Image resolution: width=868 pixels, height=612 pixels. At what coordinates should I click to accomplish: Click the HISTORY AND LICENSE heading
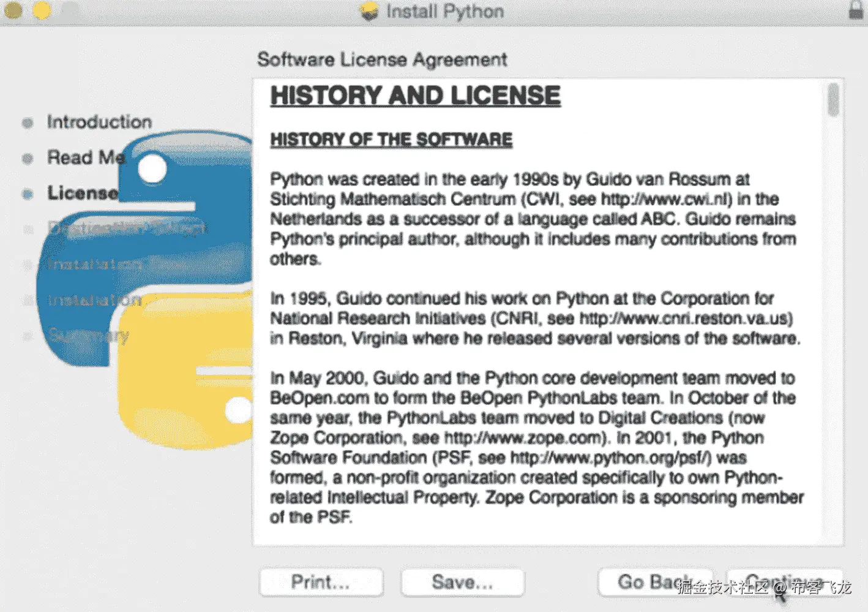[x=416, y=95]
